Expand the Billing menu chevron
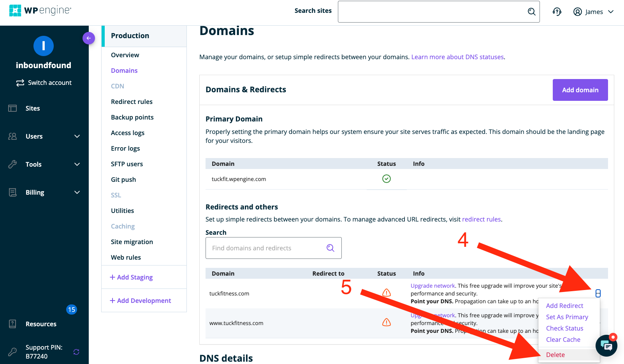This screenshot has width=624, height=364. tap(77, 192)
